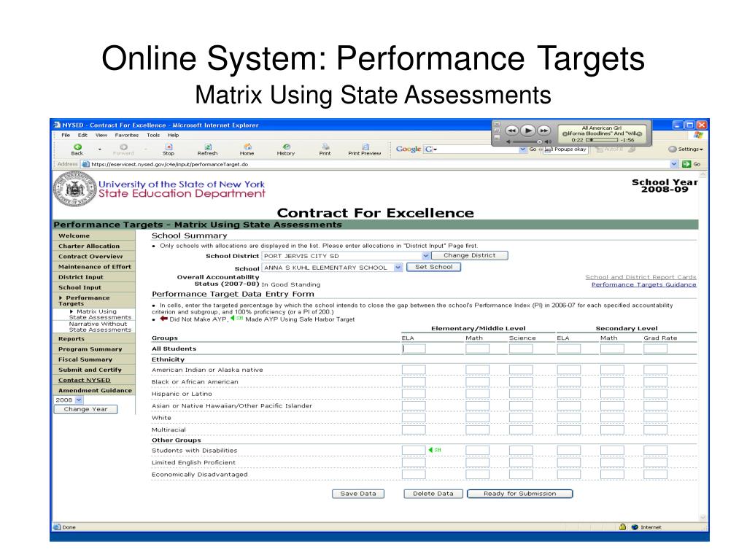
Task: Click the media player progress bar
Action: pyautogui.click(x=601, y=140)
